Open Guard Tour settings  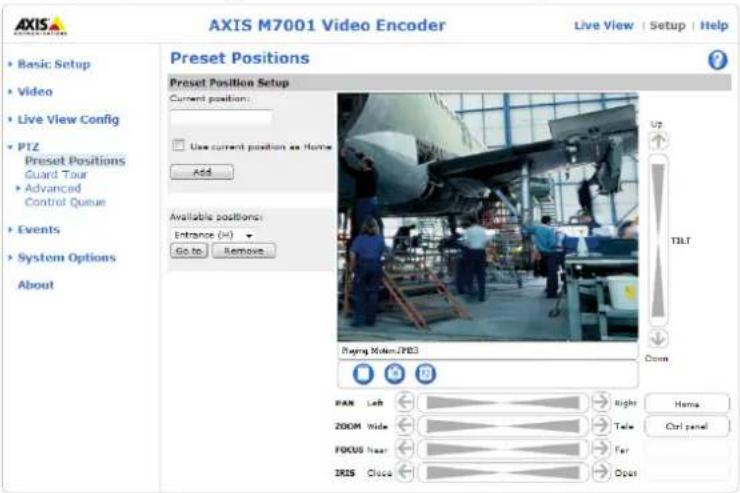56,175
